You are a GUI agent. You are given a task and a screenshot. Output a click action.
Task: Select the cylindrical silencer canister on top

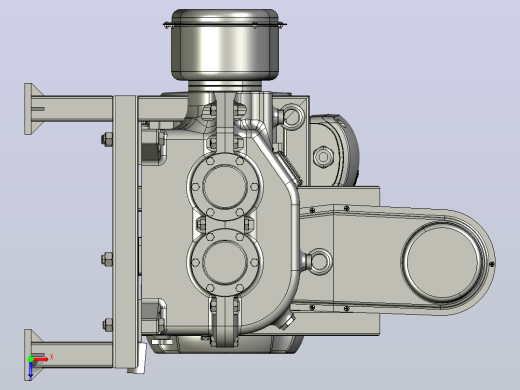(225, 45)
